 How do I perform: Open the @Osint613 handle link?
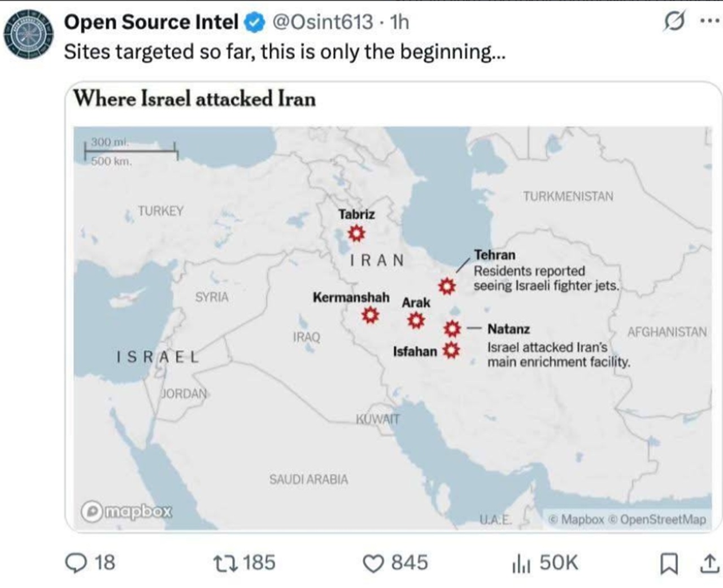pyautogui.click(x=323, y=21)
